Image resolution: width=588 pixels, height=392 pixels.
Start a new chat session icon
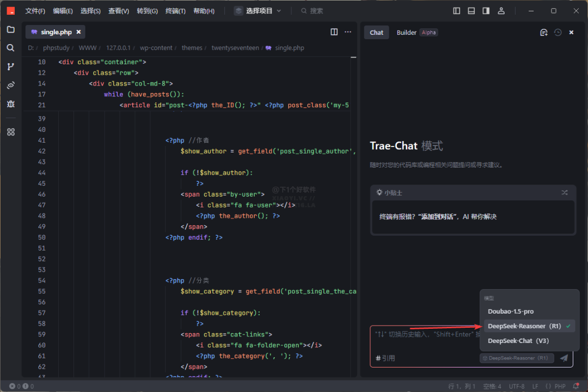543,33
